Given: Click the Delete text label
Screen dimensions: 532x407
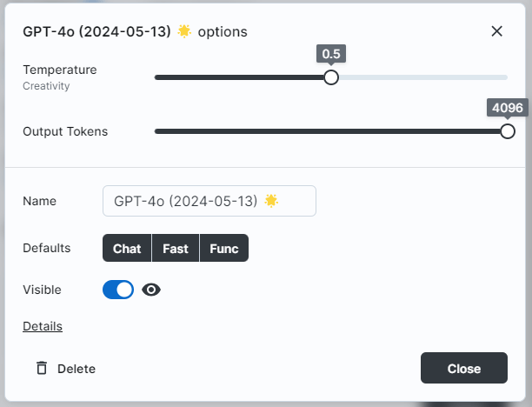Looking at the screenshot, I should (x=76, y=369).
